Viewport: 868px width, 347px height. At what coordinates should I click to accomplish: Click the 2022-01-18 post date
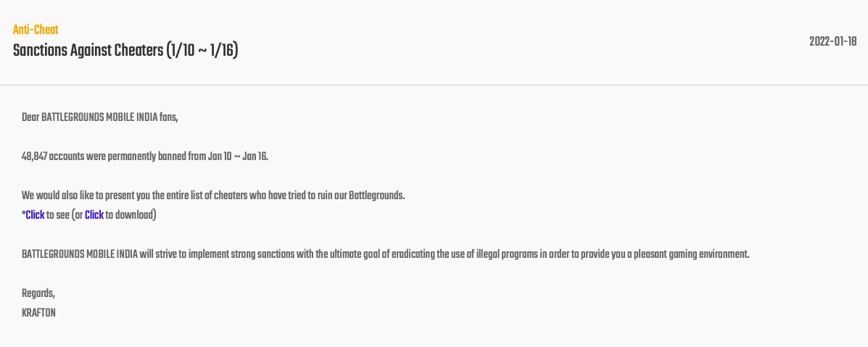click(x=832, y=41)
